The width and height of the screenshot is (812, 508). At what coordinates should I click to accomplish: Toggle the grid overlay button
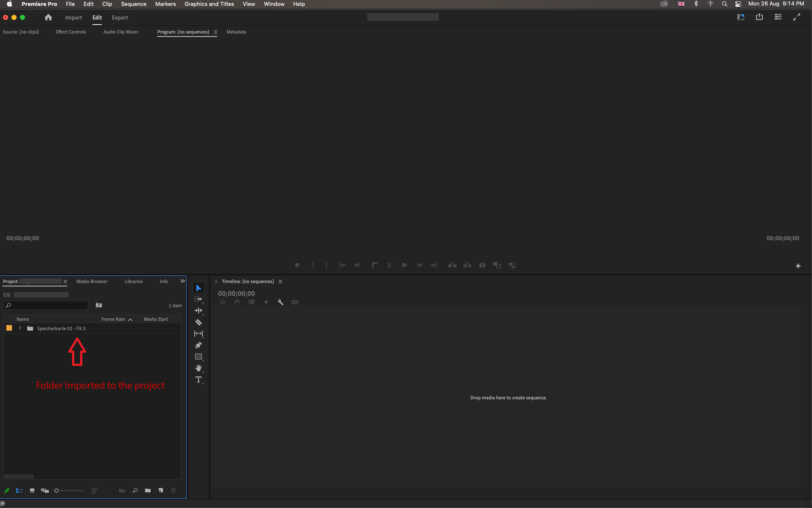[x=389, y=265]
